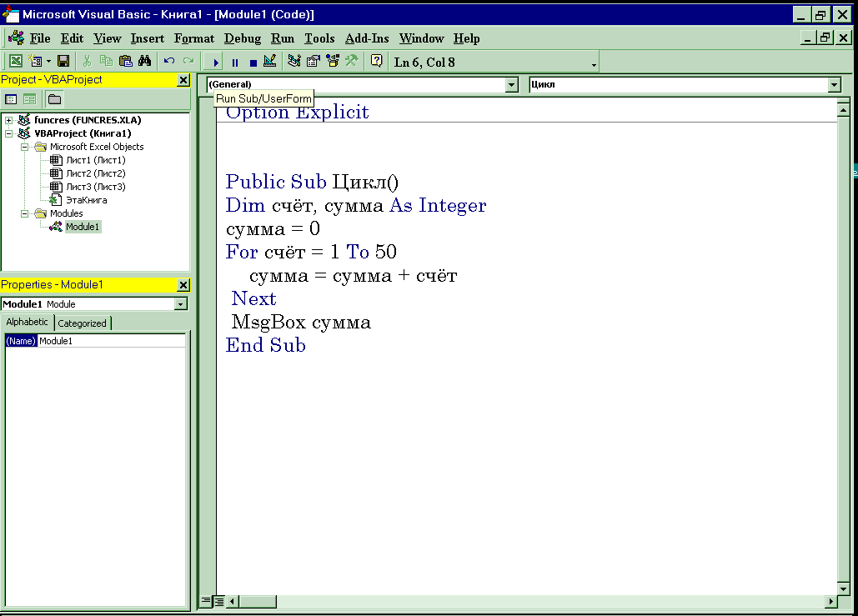858x616 pixels.
Task: Open the Edit menu
Action: pyautogui.click(x=73, y=38)
